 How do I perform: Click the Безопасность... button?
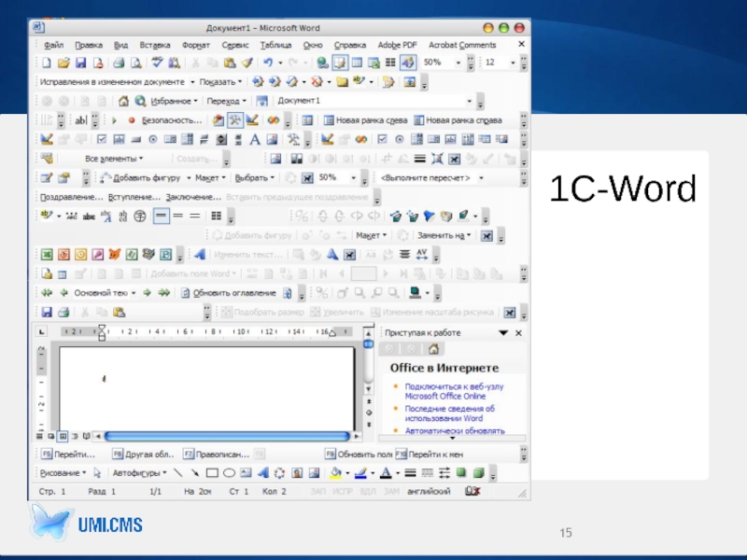172,120
